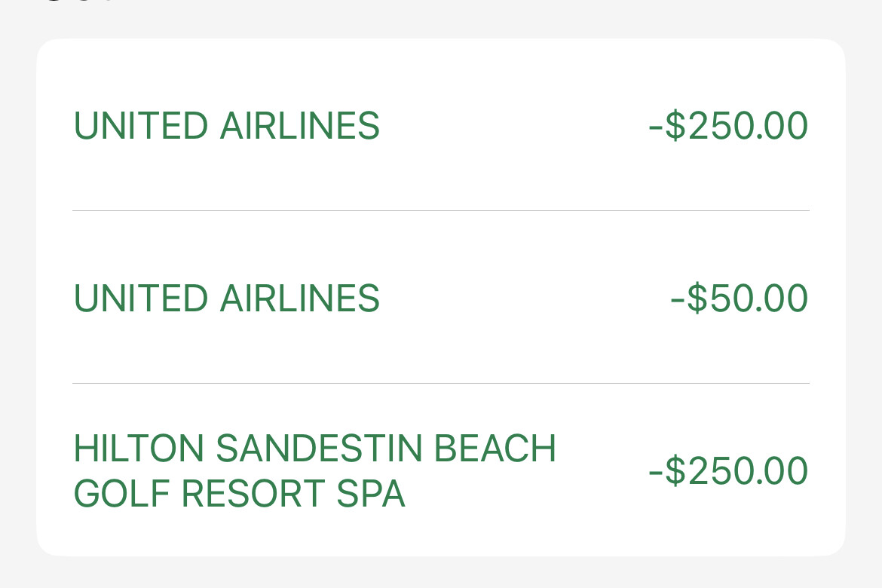The width and height of the screenshot is (882, 588).
Task: Click the word BEACH in the Hilton row
Action: click(x=495, y=449)
